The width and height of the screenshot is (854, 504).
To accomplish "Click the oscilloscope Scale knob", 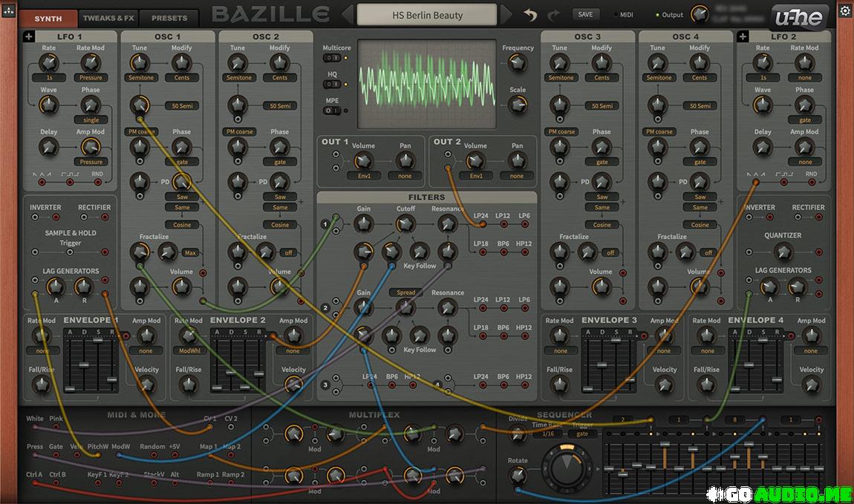I will pos(518,105).
